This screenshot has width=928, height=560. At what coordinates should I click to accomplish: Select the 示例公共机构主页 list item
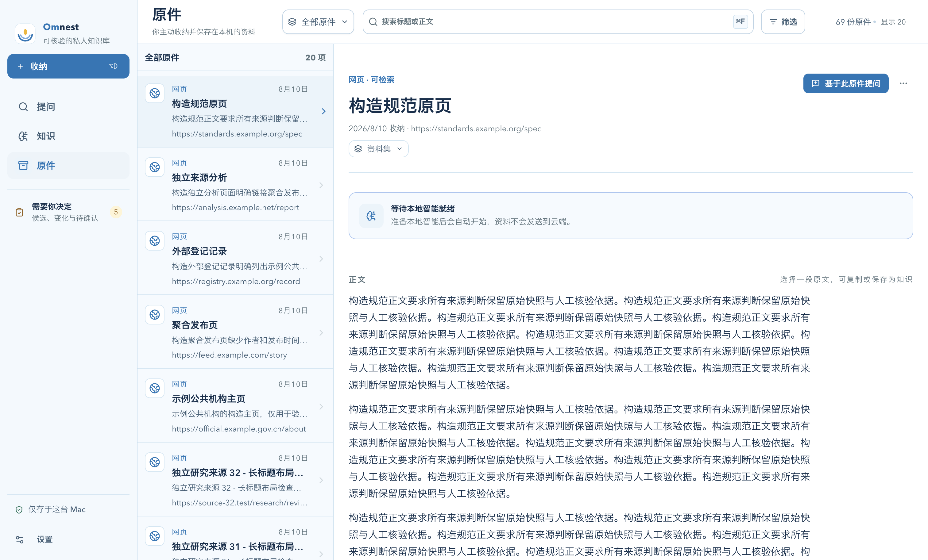(x=235, y=406)
